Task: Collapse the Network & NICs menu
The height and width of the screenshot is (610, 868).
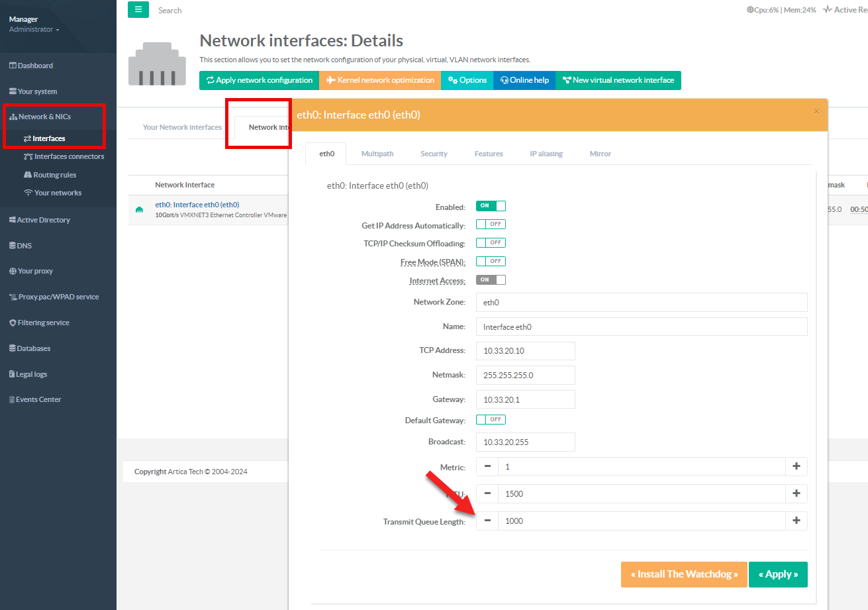Action: coord(44,117)
